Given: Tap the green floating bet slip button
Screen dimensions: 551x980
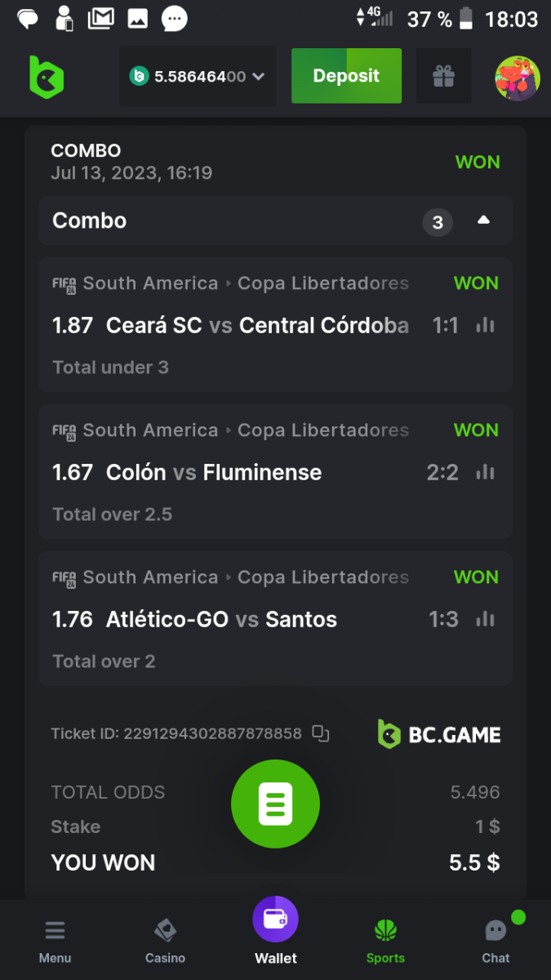Looking at the screenshot, I should click(x=275, y=804).
